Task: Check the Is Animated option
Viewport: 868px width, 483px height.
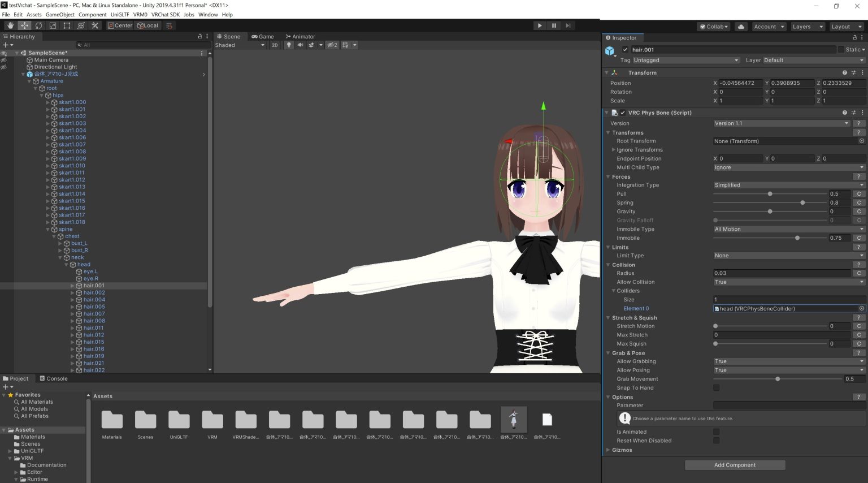Action: click(x=716, y=432)
